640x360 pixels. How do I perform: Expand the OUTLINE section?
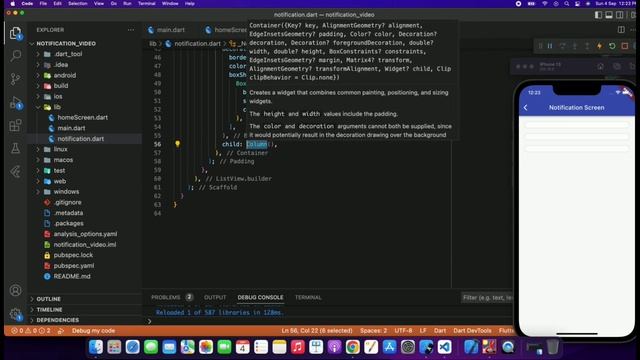(x=49, y=299)
